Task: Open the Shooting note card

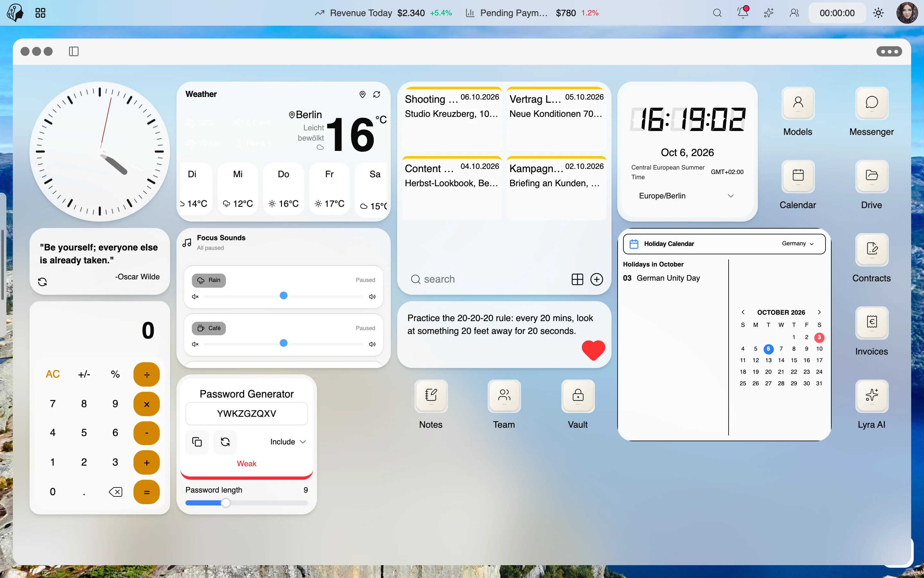Action: click(452, 118)
